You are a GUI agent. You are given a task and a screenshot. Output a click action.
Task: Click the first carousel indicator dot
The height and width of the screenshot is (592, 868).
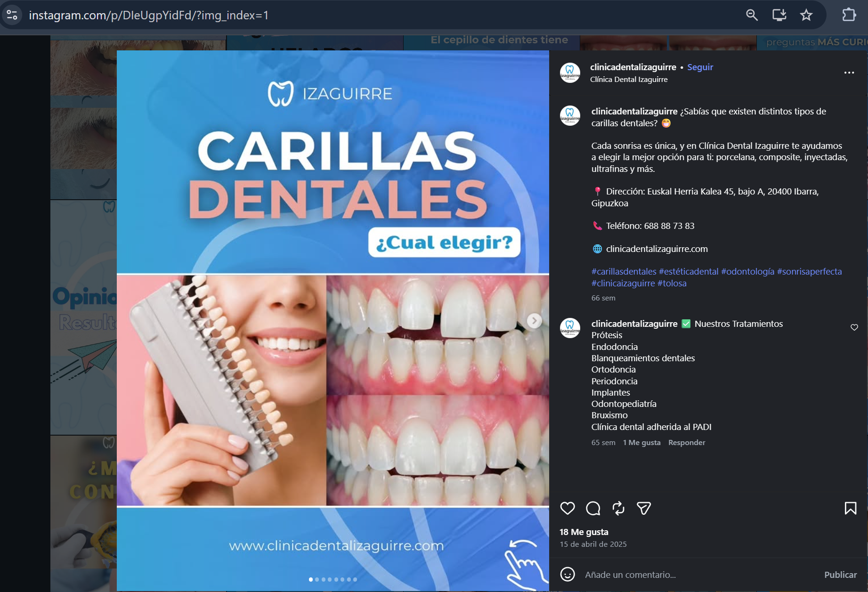pos(311,579)
